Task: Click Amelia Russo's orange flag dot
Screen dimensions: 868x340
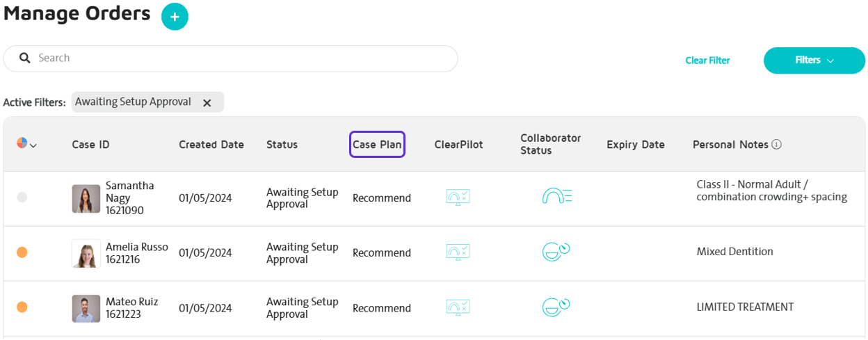Action: [x=22, y=252]
